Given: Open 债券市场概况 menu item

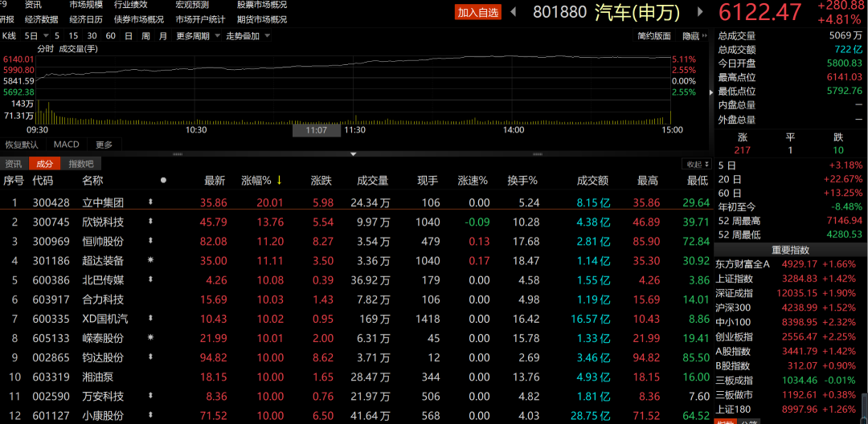Looking at the screenshot, I should pyautogui.click(x=139, y=19).
